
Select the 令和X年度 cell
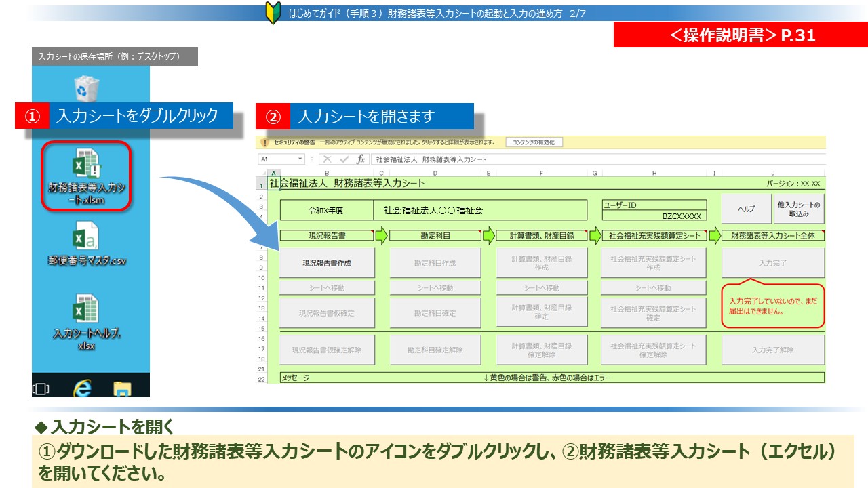coord(326,211)
